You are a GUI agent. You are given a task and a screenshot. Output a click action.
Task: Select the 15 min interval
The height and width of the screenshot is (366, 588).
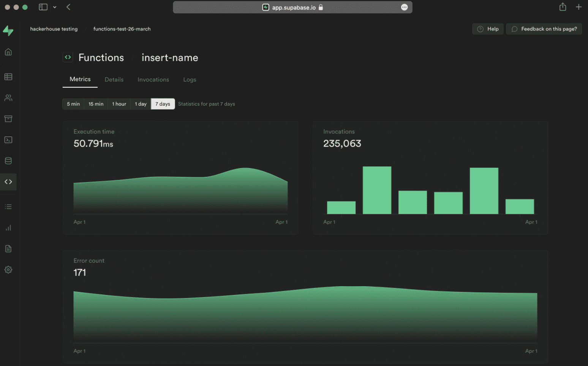coord(96,104)
